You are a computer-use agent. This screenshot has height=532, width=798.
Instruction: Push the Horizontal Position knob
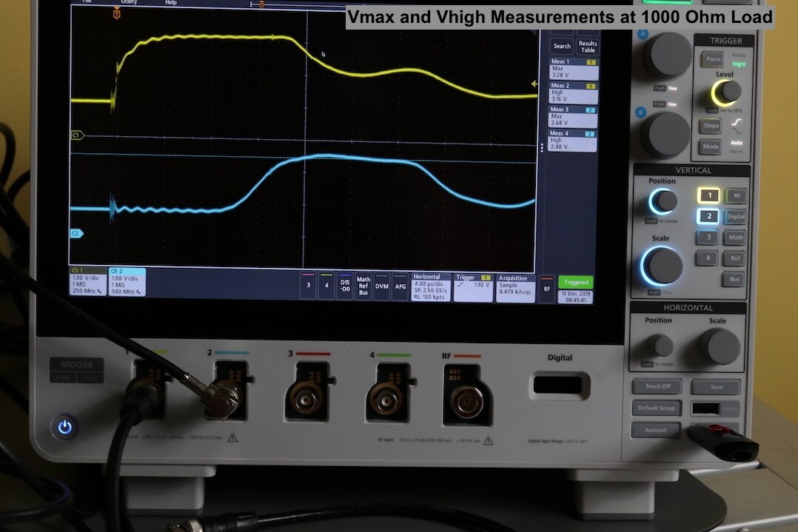[x=660, y=346]
